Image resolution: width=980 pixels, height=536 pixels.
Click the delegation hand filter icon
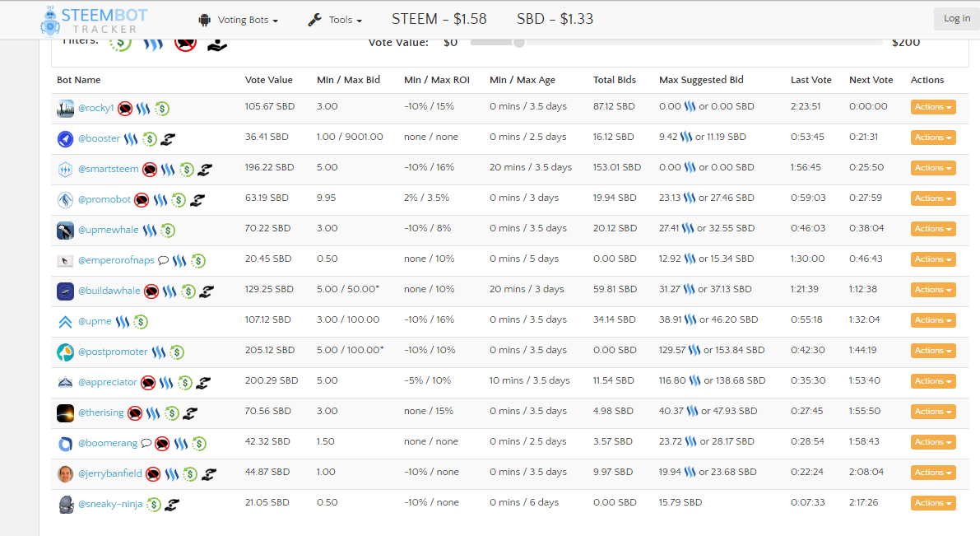coord(217,44)
